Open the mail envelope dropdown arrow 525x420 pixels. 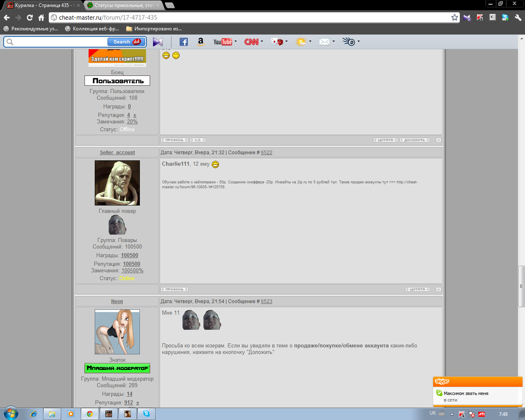[334, 41]
